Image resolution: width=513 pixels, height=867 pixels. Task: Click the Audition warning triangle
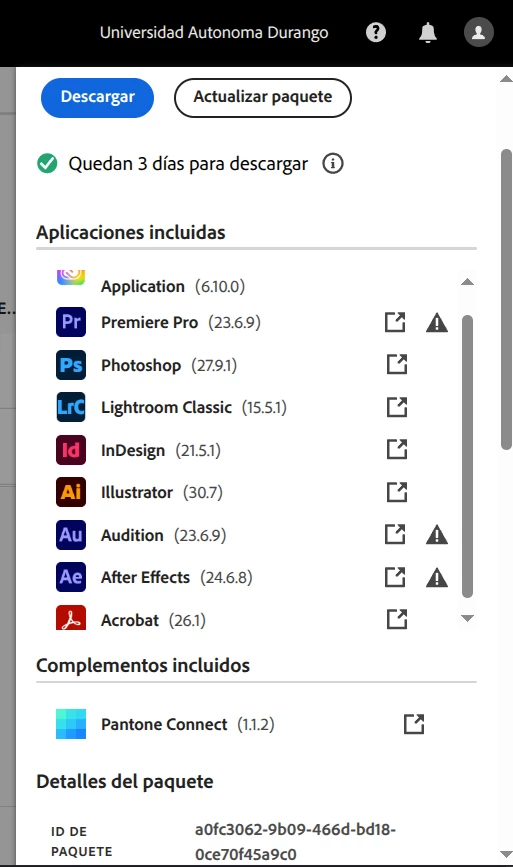[437, 535]
